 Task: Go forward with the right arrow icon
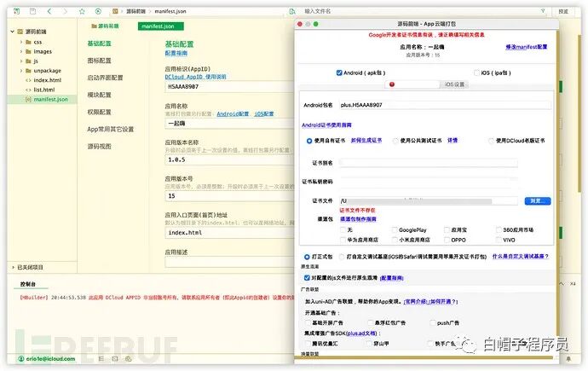point(66,11)
